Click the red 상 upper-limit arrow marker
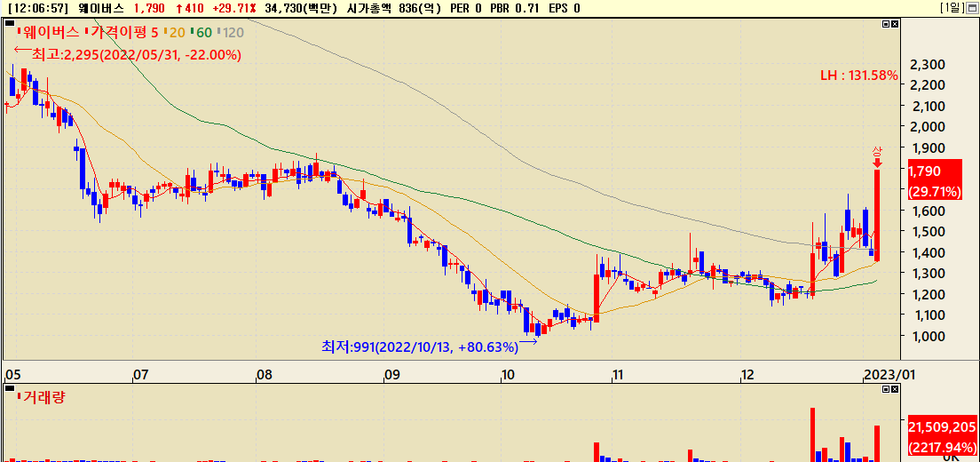The width and height of the screenshot is (980, 462). (x=878, y=157)
